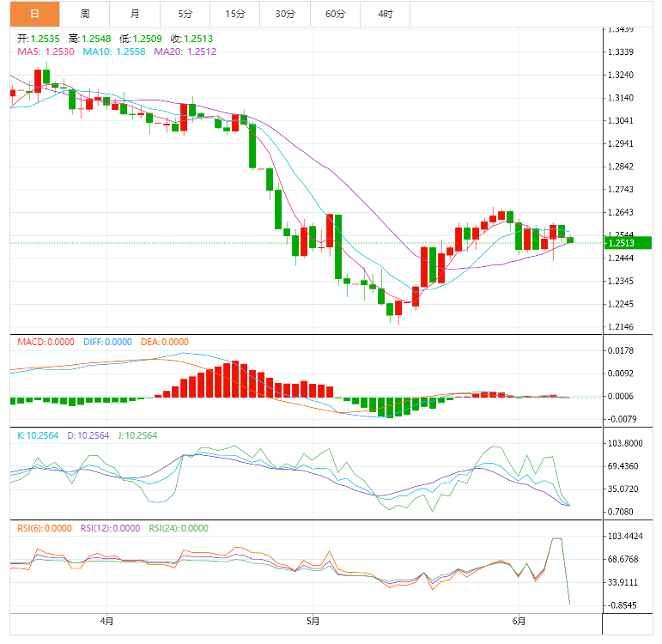Choose the 30分 timeframe tab
The height and width of the screenshot is (644, 662).
pyautogui.click(x=285, y=14)
